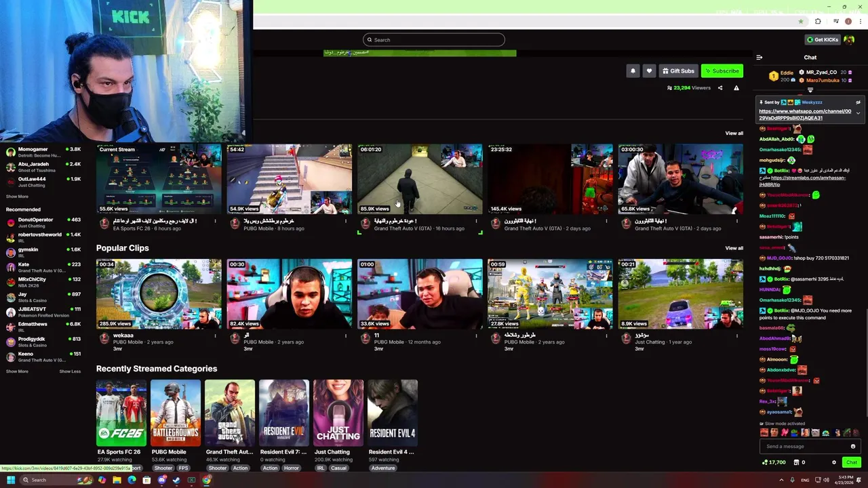
Task: Open the Get KICKs store
Action: click(x=822, y=39)
